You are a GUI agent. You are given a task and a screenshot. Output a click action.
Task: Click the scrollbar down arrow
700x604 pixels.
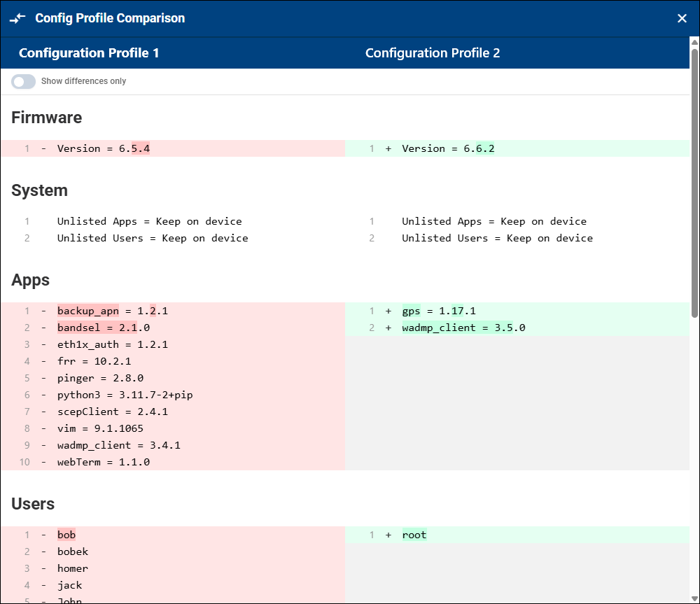tap(694, 598)
